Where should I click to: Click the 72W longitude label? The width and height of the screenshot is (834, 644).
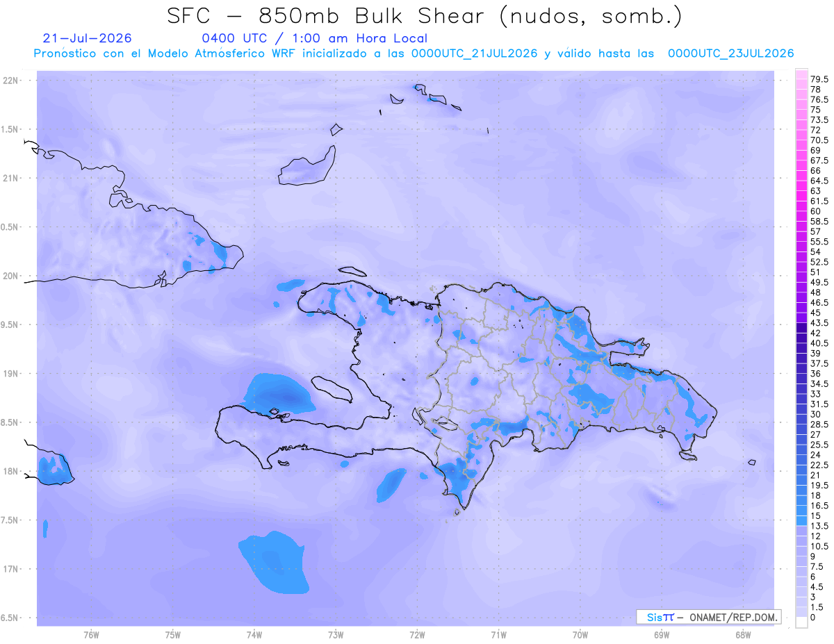(417, 635)
